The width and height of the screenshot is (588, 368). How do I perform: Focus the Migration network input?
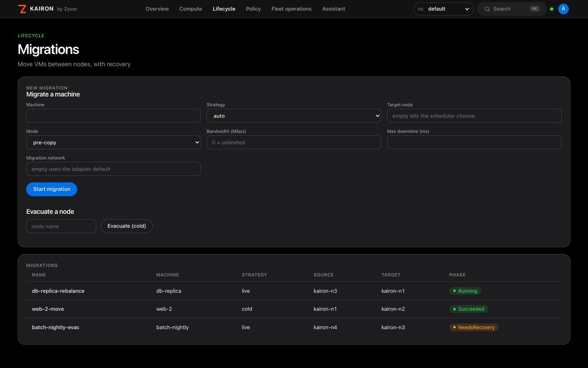(114, 169)
